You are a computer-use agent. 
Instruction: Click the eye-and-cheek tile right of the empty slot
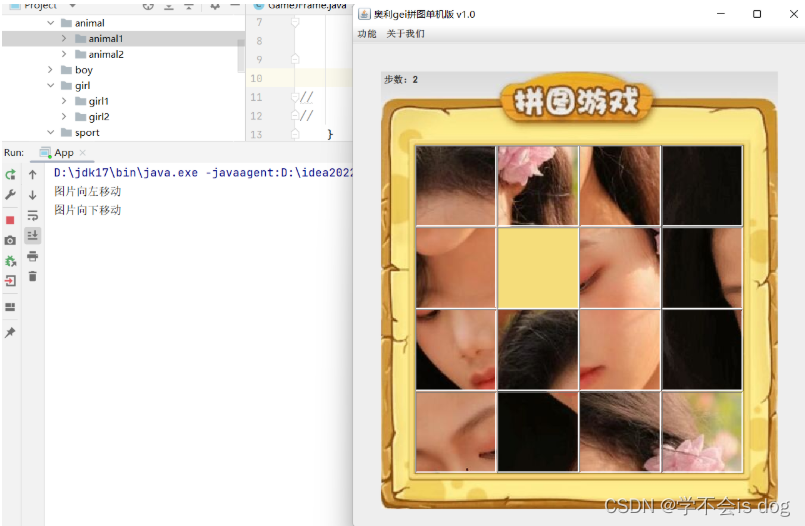pyautogui.click(x=620, y=268)
